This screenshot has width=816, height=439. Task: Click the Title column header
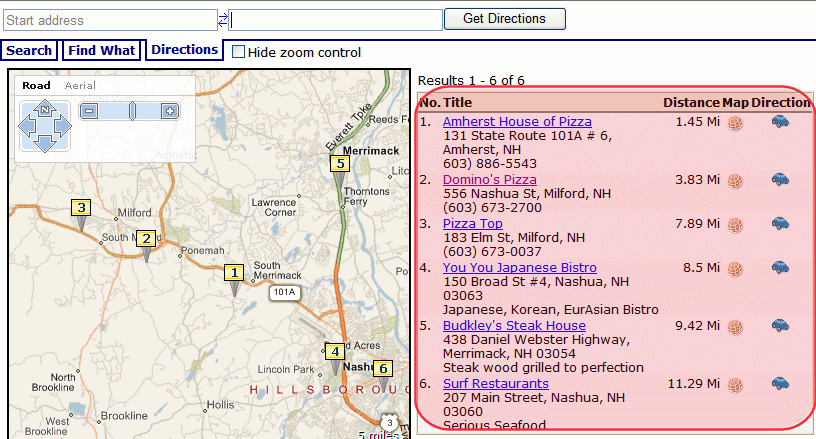[458, 102]
